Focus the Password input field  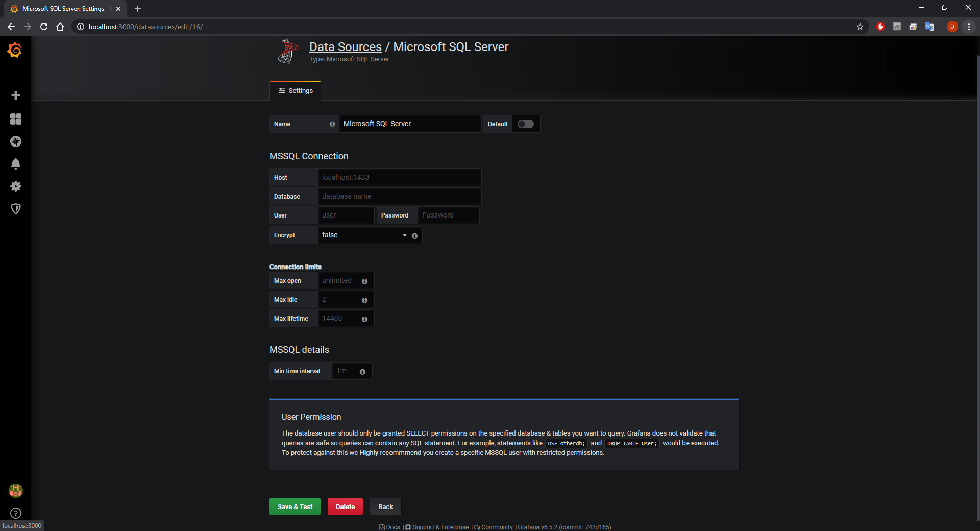point(449,215)
